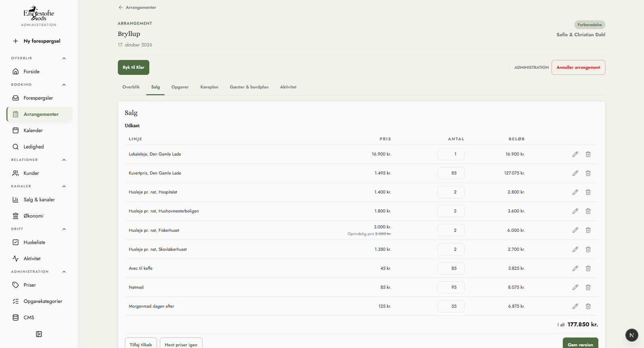This screenshot has height=348, width=644.
Task: Edit the Fiskerhuset price line
Action: click(x=575, y=230)
